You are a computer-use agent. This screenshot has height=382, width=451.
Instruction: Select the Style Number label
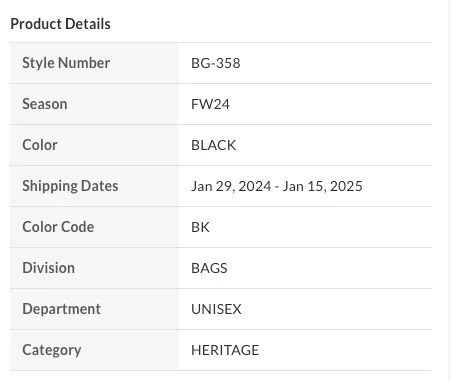point(66,63)
